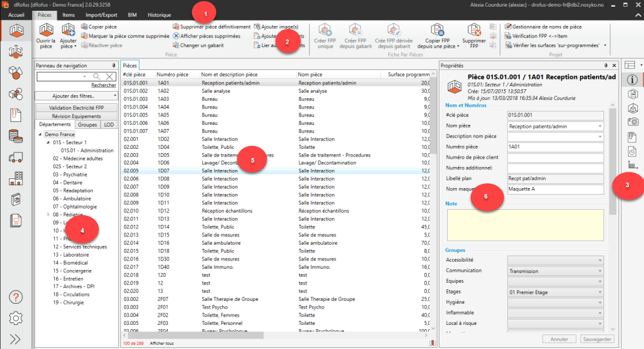Select the camera photos icon in right sidebar
The image size is (644, 349).
633,122
